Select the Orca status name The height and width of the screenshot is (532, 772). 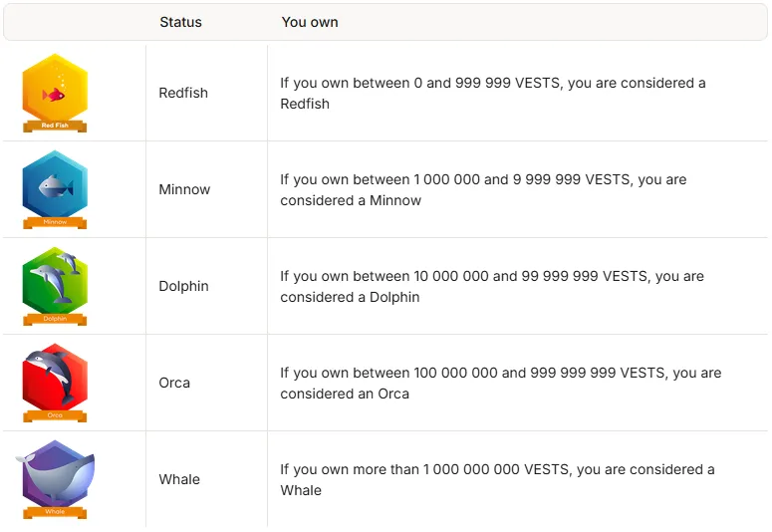[174, 383]
